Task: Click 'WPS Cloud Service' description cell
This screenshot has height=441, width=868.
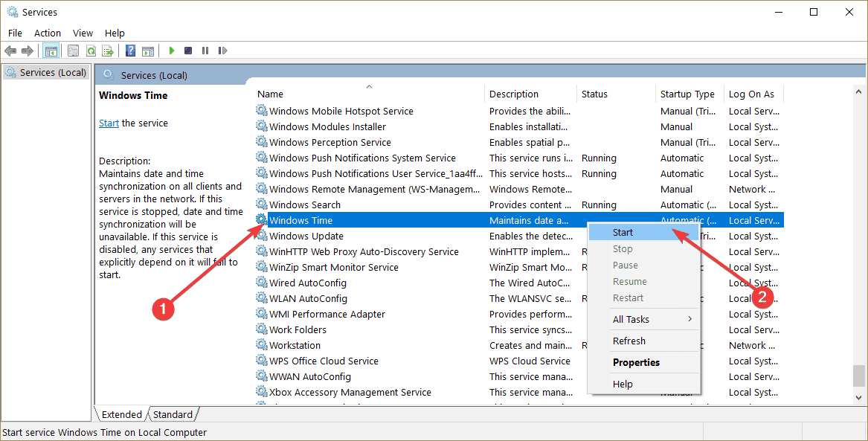Action: pos(530,361)
